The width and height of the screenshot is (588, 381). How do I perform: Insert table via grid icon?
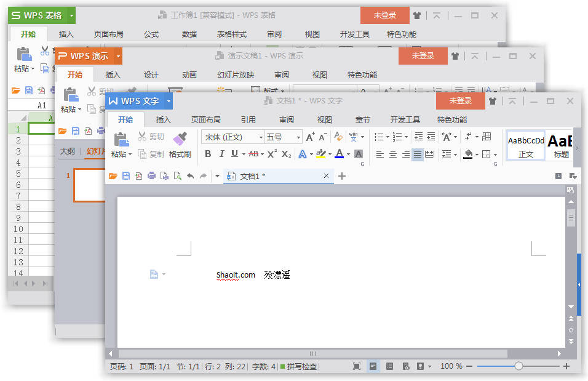(487, 137)
